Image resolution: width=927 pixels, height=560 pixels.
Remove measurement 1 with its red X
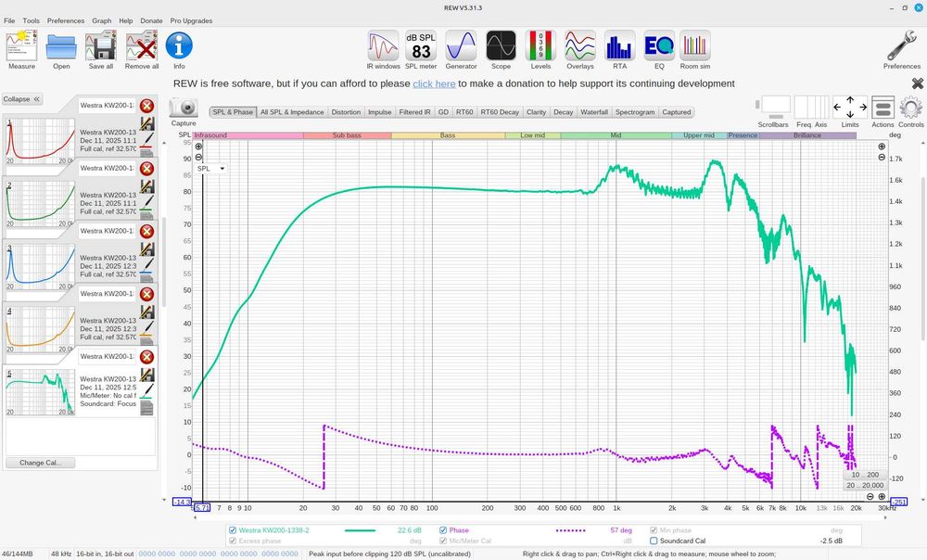coord(146,106)
